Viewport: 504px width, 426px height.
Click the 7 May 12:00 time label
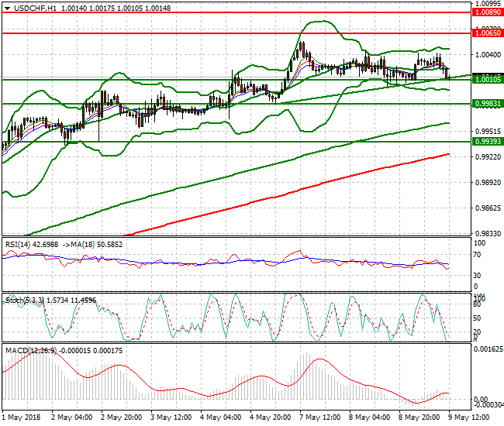click(319, 417)
